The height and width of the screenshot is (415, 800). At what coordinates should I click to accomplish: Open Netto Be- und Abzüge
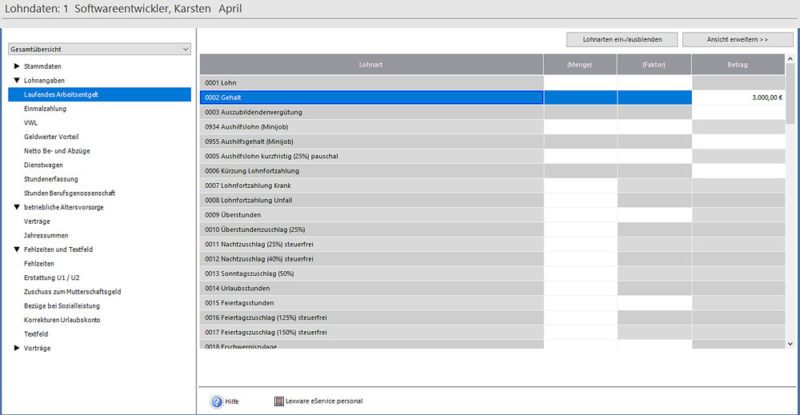pyautogui.click(x=57, y=151)
